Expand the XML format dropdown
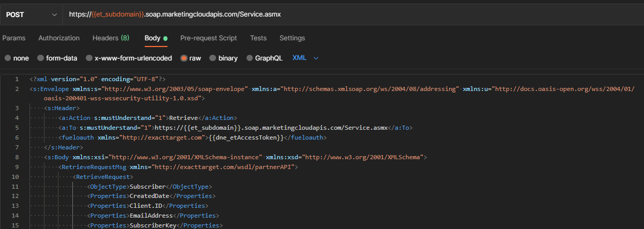The height and width of the screenshot is (229, 644). [305, 58]
